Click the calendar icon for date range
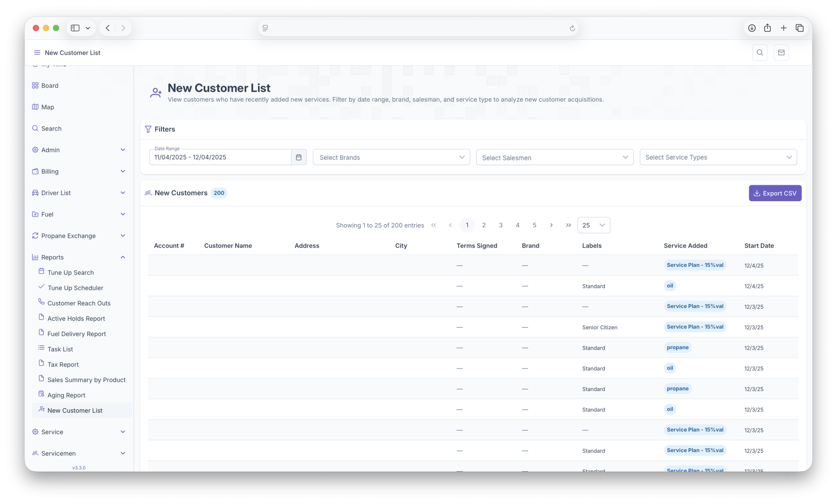 298,157
